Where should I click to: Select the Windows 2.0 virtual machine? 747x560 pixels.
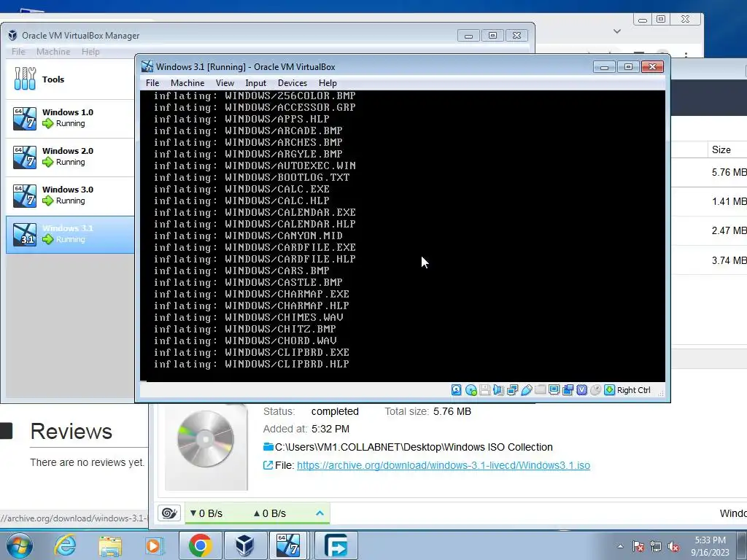[70, 157]
